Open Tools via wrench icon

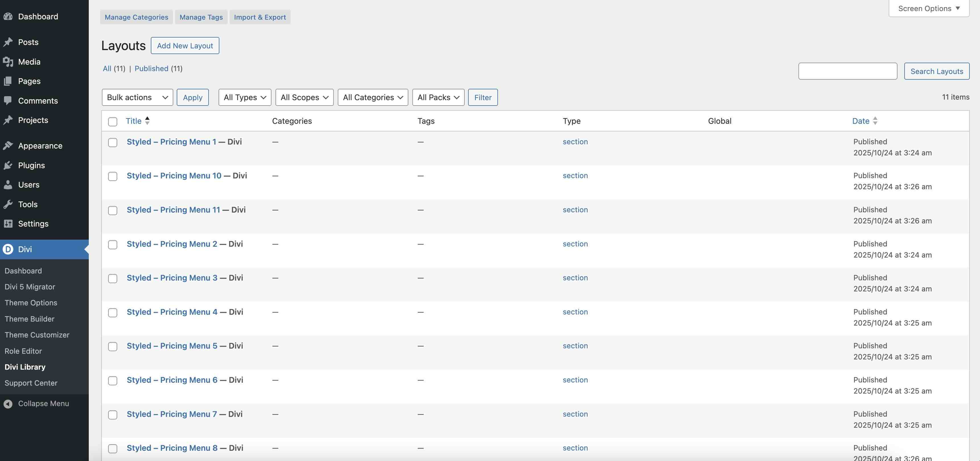click(x=9, y=204)
